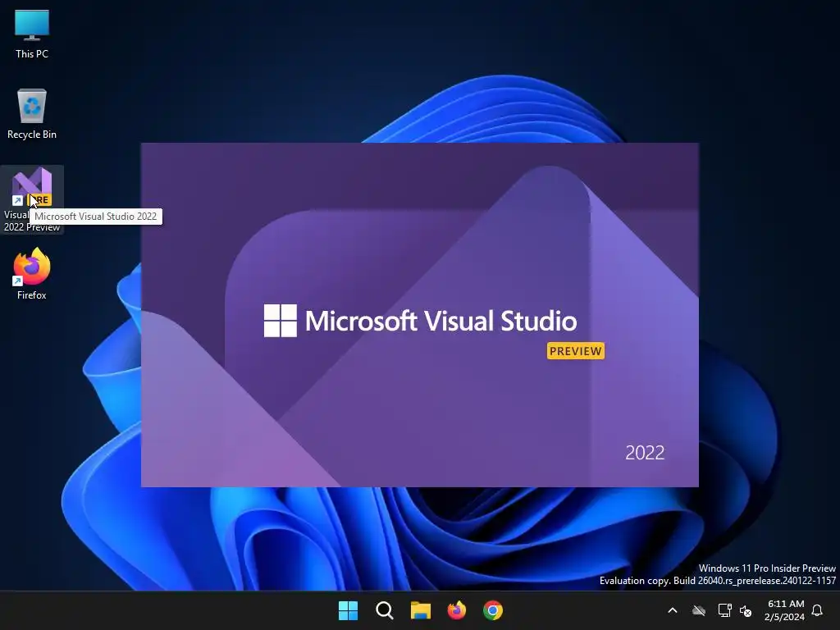
Task: Launch Firefox from the taskbar
Action: [456, 610]
